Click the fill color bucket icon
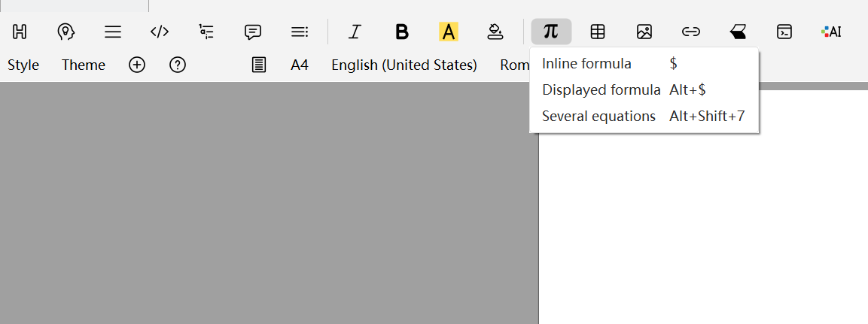868x324 pixels. (x=495, y=32)
